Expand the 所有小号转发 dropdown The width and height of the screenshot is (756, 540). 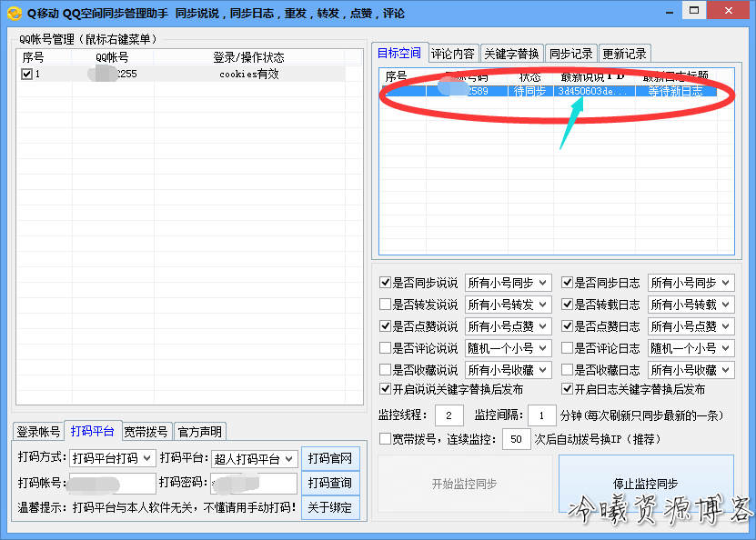508,305
